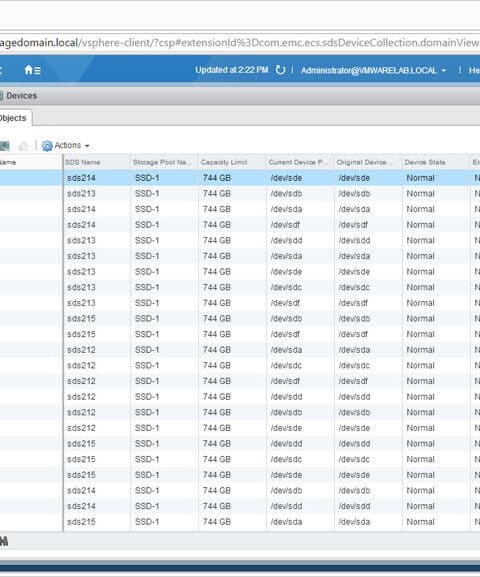The width and height of the screenshot is (480, 577).
Task: Click original device /dev/sda in sds213 row
Action: tap(354, 256)
